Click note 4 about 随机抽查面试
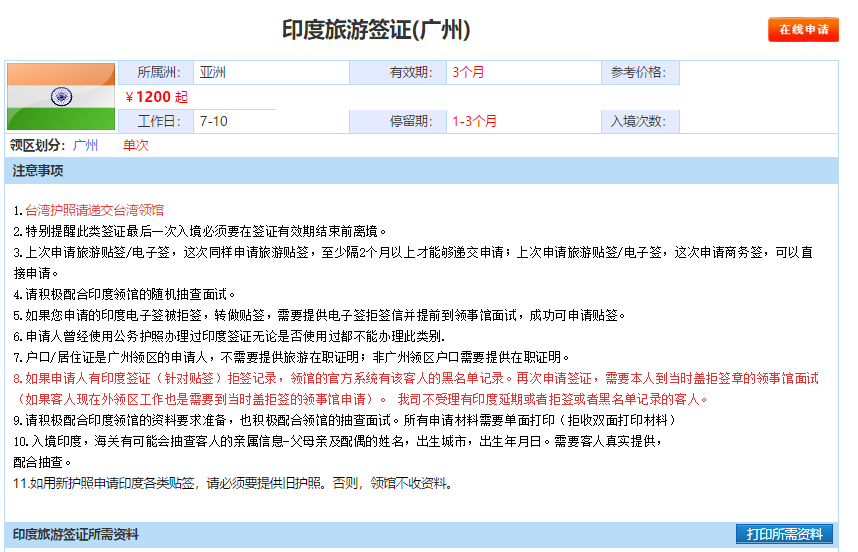858x552 pixels. pos(124,294)
